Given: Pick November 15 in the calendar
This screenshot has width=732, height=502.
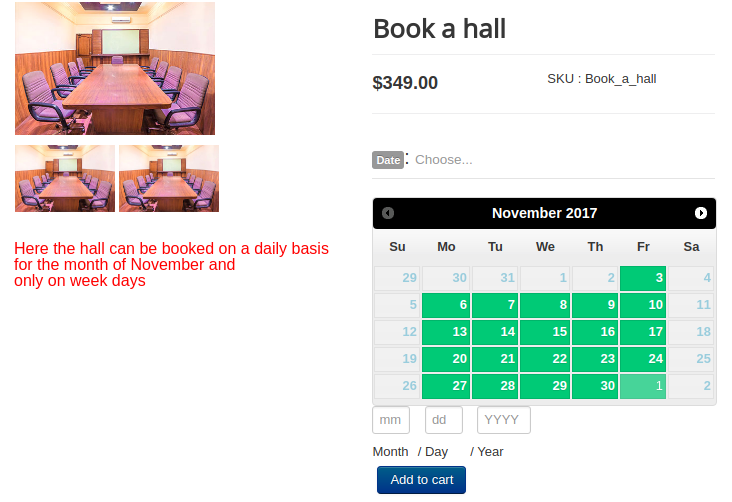Looking at the screenshot, I should pos(544,332).
